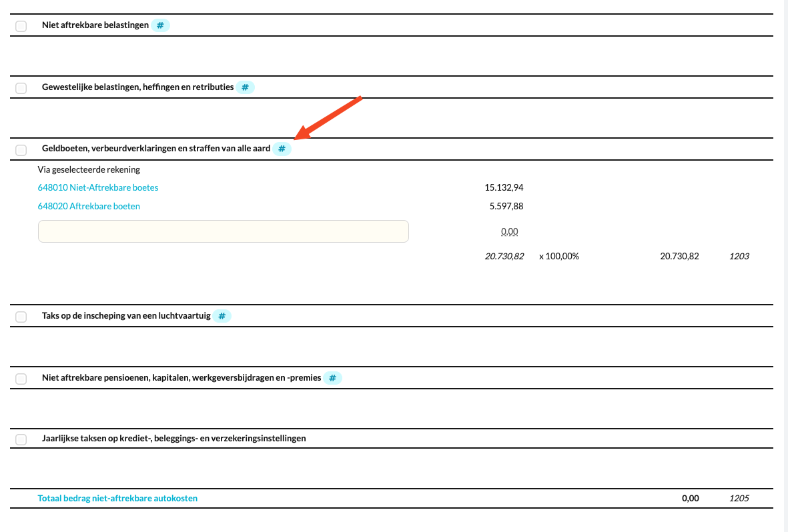788x532 pixels.
Task: Click the empty description input under Aftrekbare boeten
Action: coord(224,231)
